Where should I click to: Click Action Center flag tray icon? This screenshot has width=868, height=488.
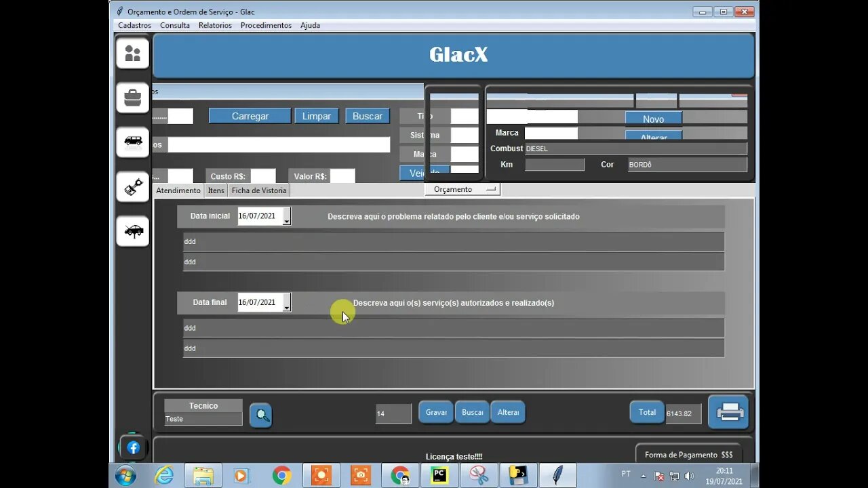[659, 476]
